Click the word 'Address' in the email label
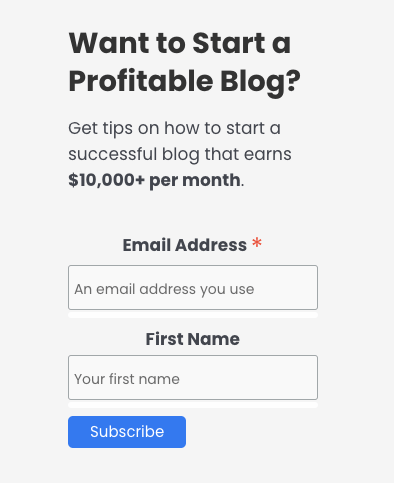Image resolution: width=394 pixels, height=483 pixels. (211, 245)
